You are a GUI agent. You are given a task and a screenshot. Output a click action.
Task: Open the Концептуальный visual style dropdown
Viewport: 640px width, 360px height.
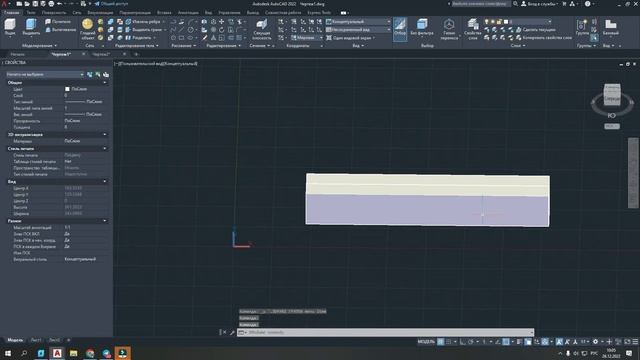358,22
